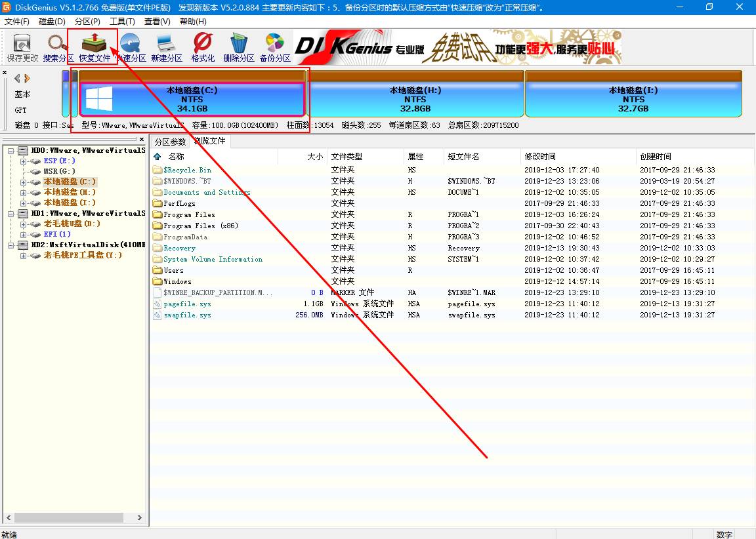The height and width of the screenshot is (539, 756).
Task: Open the 工具(T) menu
Action: point(122,22)
